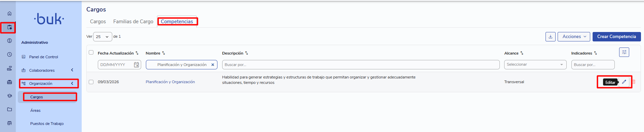This screenshot has height=132, width=644.
Task: Open column settings filter icon
Action: (x=624, y=52)
